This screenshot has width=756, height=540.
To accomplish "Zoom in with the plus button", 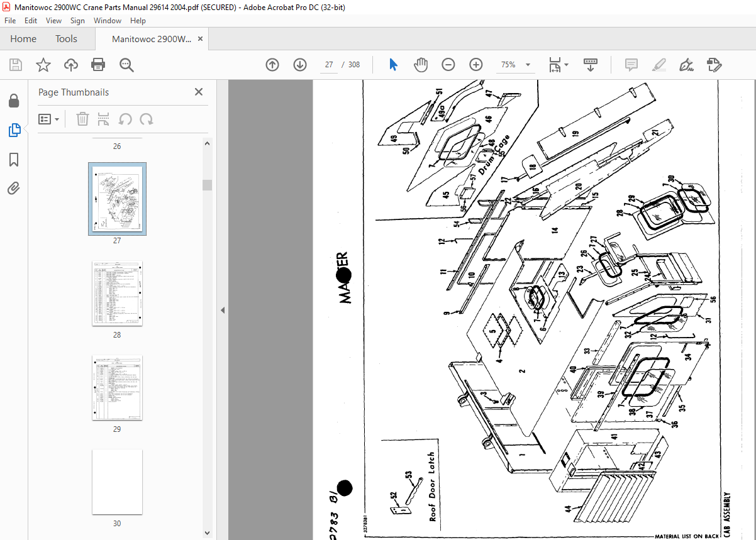I will click(476, 65).
